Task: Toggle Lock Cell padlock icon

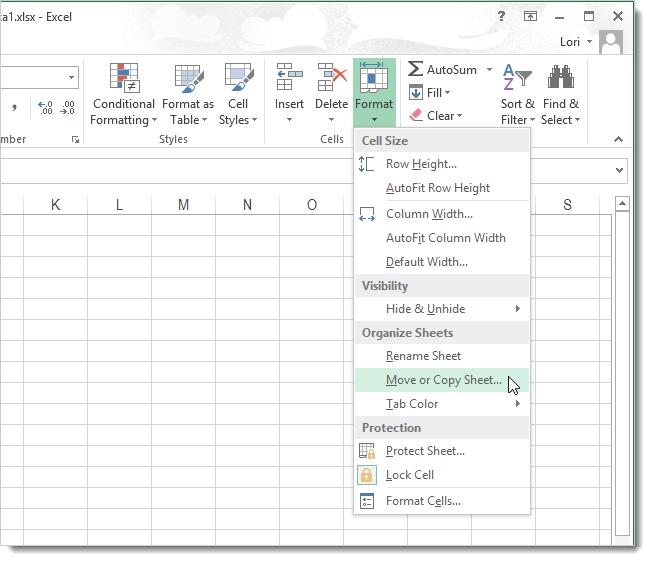Action: point(366,475)
